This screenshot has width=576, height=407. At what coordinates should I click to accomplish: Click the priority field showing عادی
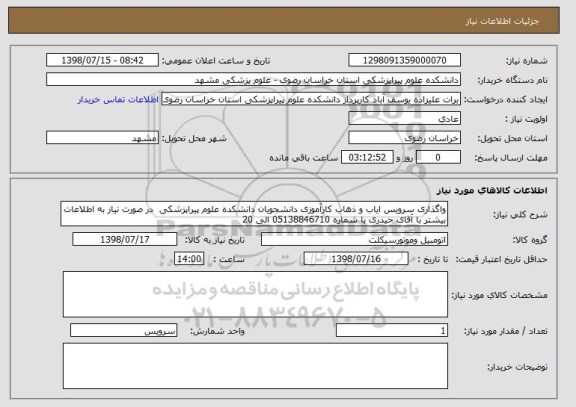click(404, 119)
